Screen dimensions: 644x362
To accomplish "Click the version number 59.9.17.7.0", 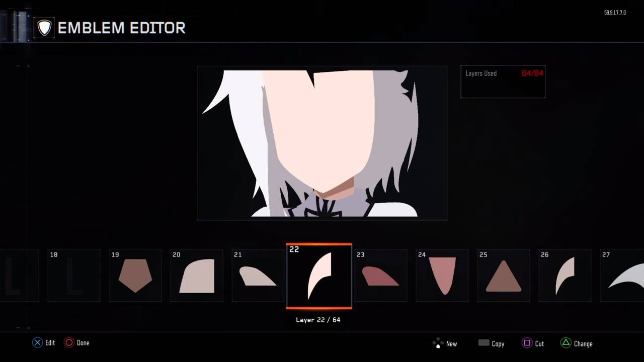I will [x=615, y=13].
